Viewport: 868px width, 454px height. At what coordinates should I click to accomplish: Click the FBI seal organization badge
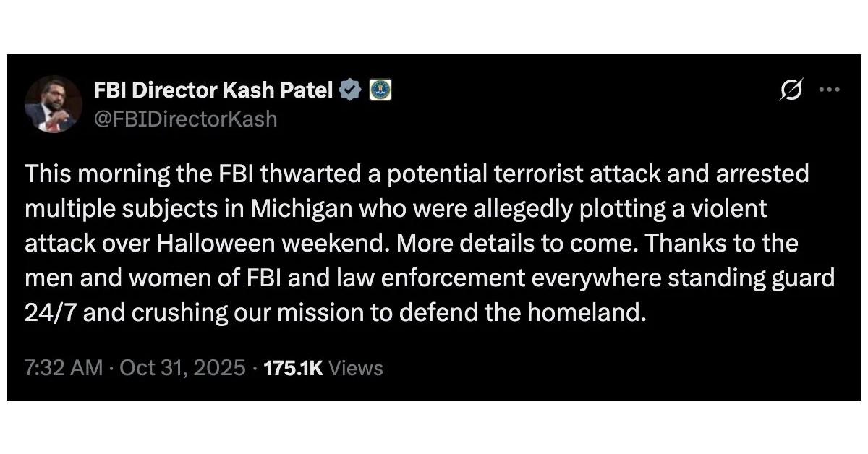coord(382,90)
